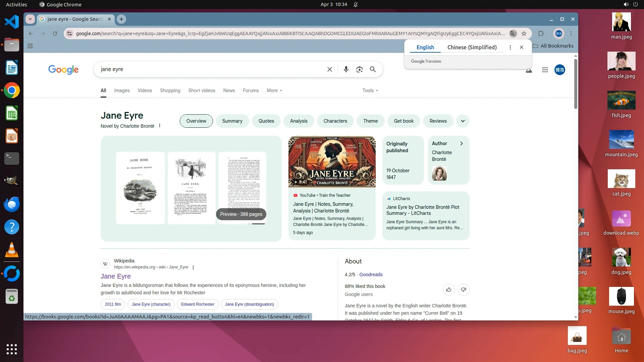
Task: Clear the search box with X icon
Action: point(329,69)
